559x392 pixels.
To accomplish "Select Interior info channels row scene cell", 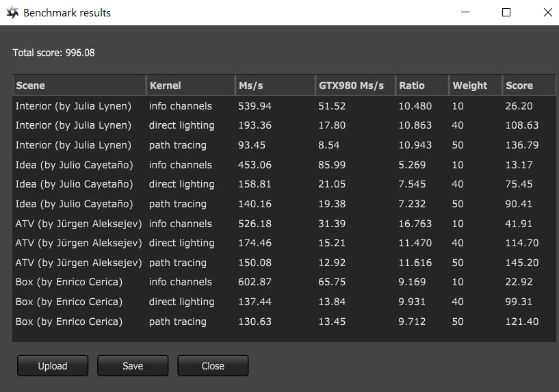I will coord(73,106).
